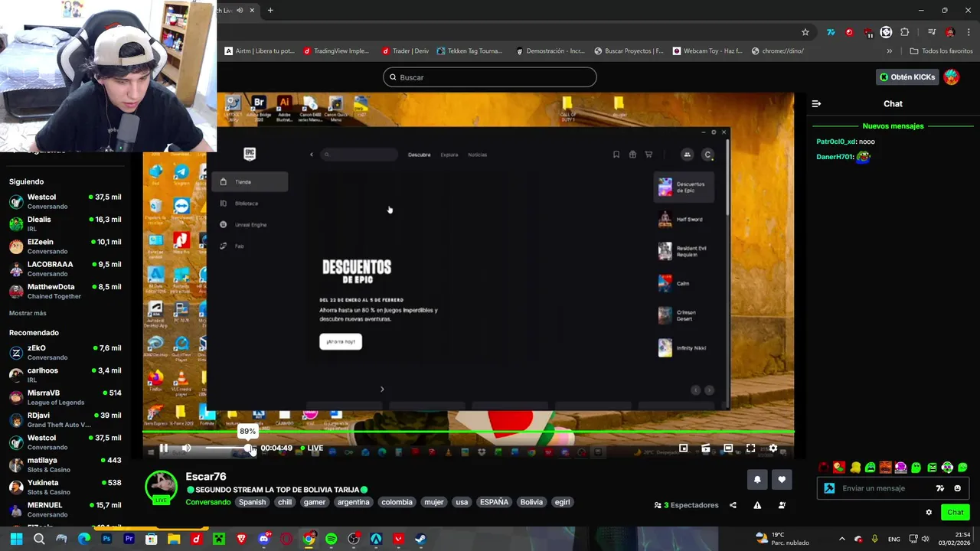The height and width of the screenshot is (551, 980).
Task: Mute tab audio icon on browser tab
Action: [x=240, y=10]
